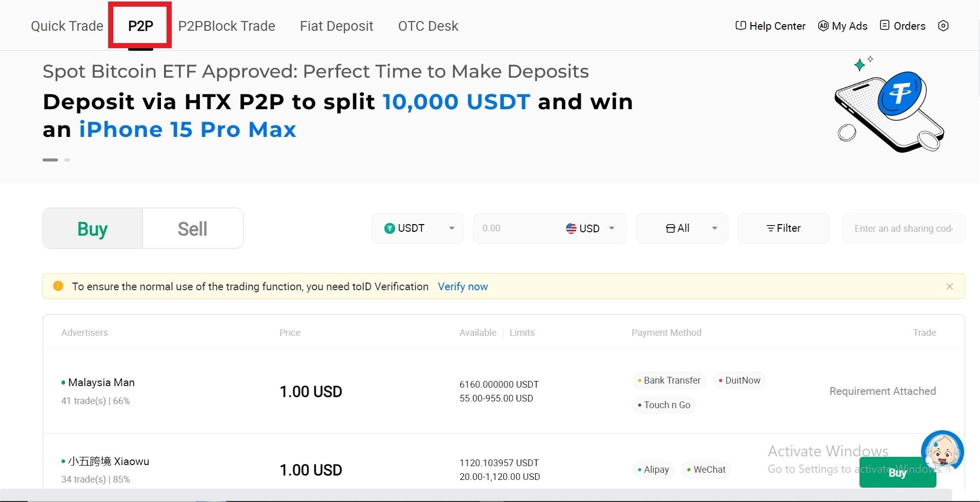This screenshot has height=502, width=980.
Task: Click the orange warning icon in notice
Action: coord(58,286)
